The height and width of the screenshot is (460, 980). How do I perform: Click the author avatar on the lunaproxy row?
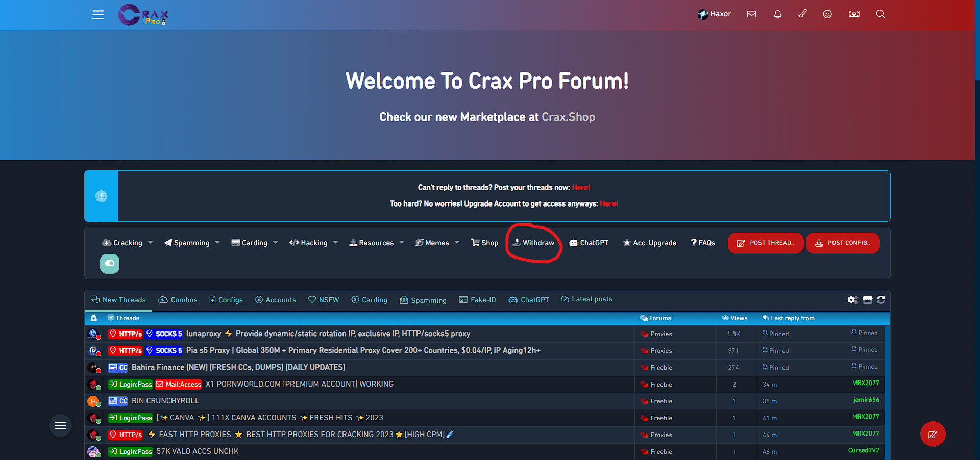click(93, 334)
